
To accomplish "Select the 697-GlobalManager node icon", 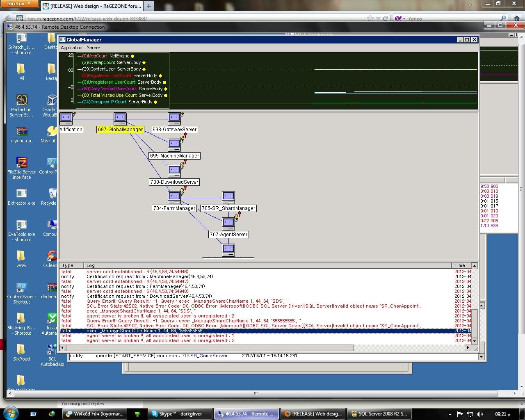I will 120,119.
